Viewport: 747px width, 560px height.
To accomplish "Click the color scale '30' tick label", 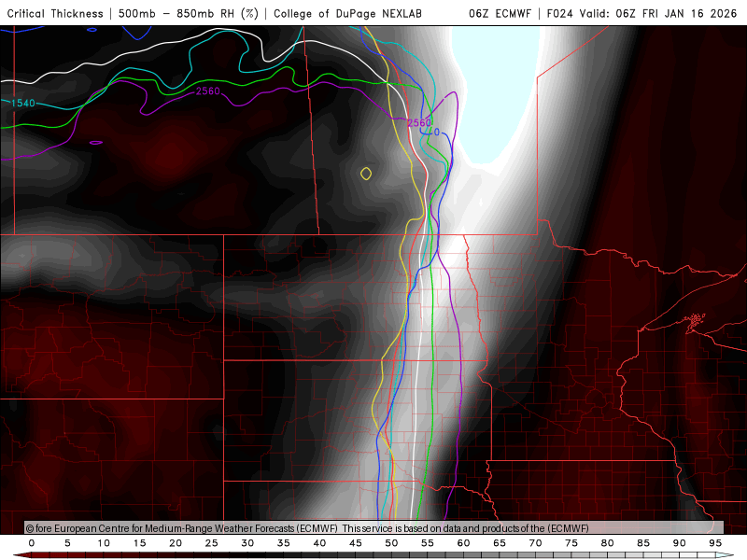I will click(x=247, y=543).
